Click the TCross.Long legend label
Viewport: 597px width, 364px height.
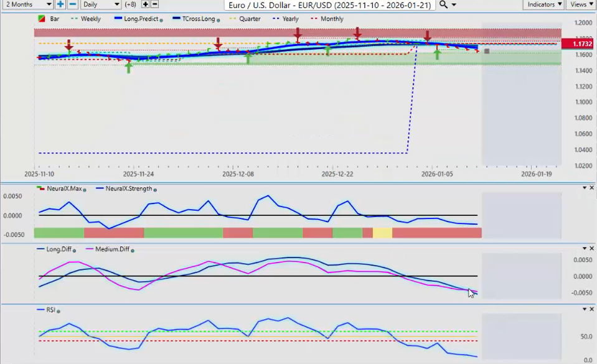pyautogui.click(x=199, y=19)
